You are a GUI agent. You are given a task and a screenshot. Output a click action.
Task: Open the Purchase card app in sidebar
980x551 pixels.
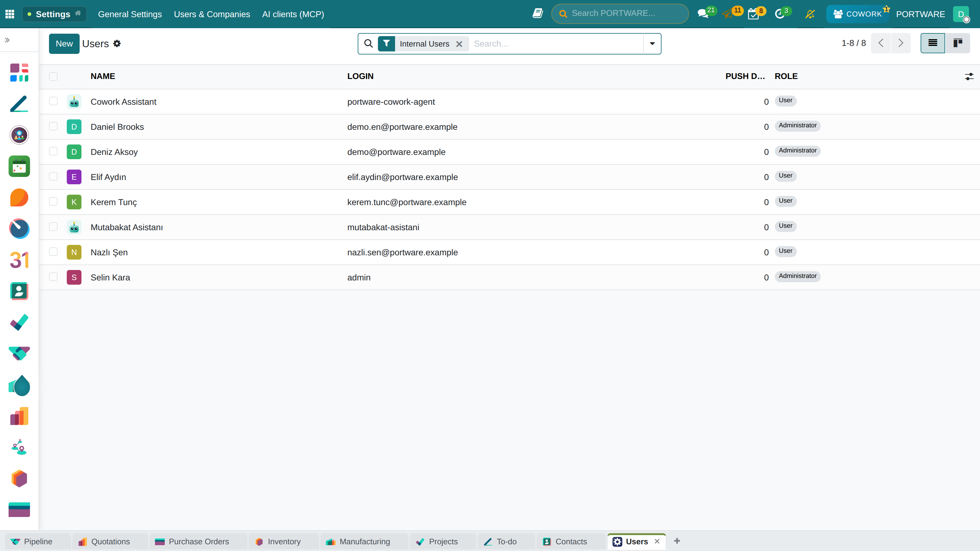tap(19, 510)
